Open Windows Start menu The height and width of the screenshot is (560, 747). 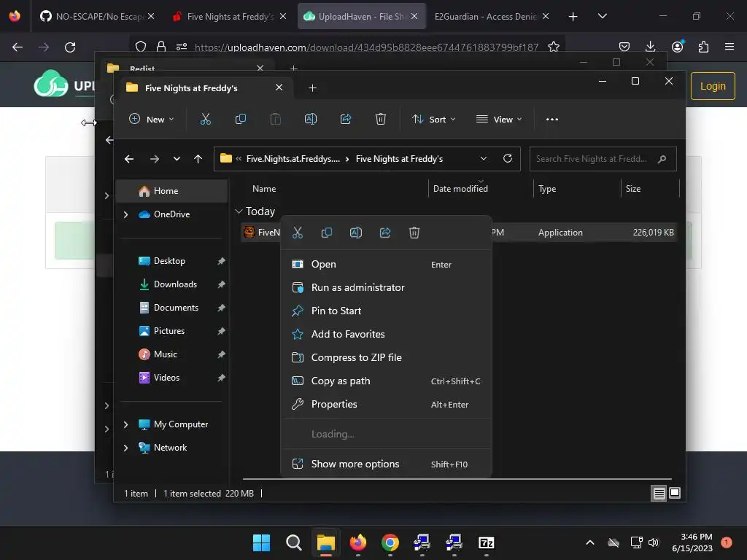click(261, 542)
